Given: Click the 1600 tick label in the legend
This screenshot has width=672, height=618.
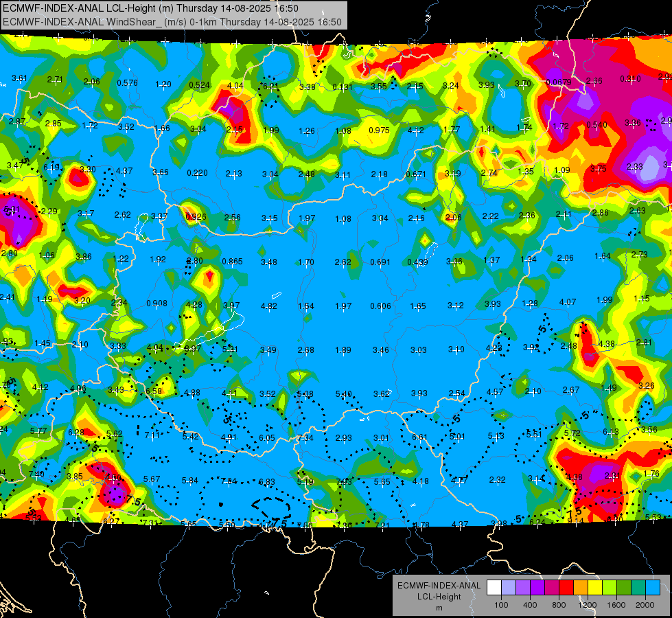Looking at the screenshot, I should [x=616, y=605].
